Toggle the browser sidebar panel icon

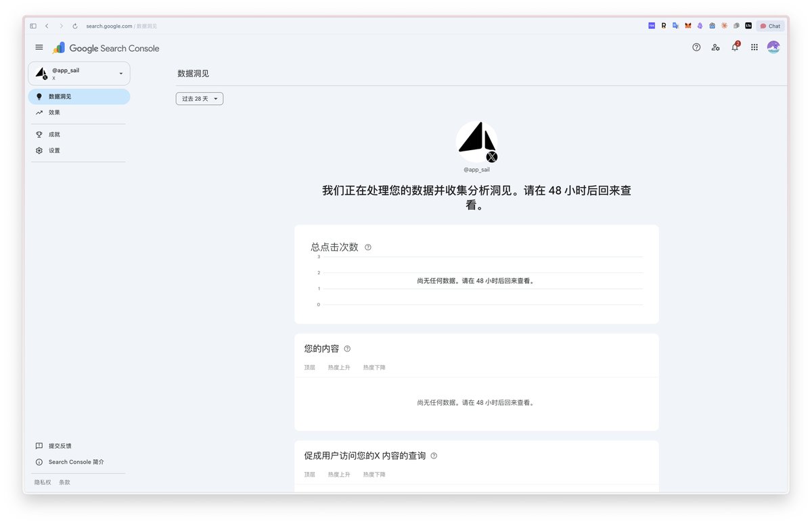[x=33, y=26]
